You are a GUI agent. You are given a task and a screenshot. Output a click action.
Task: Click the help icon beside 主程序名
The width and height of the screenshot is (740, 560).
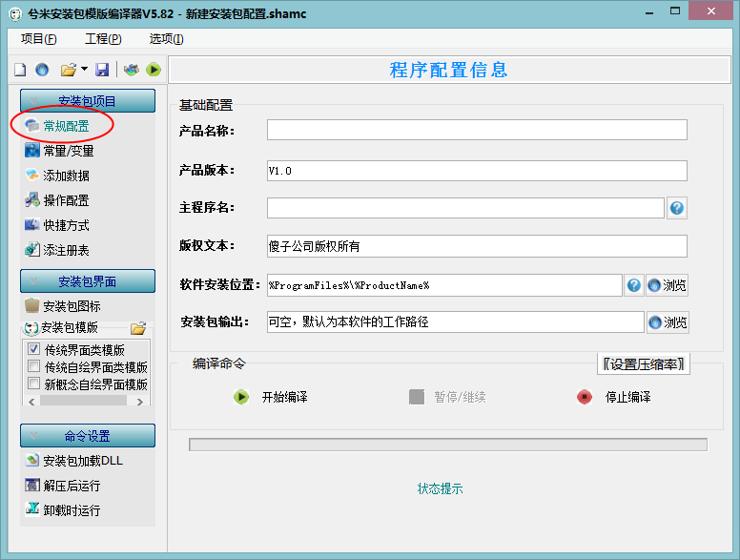click(x=677, y=208)
